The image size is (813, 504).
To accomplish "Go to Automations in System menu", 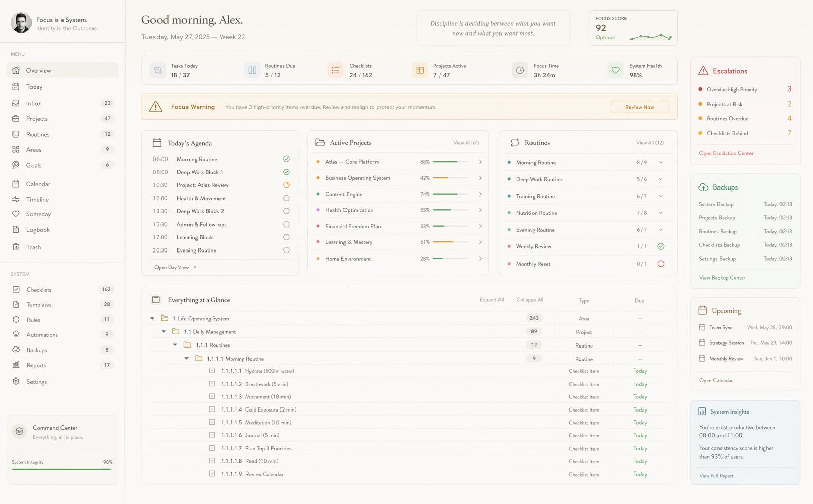I will pos(42,335).
